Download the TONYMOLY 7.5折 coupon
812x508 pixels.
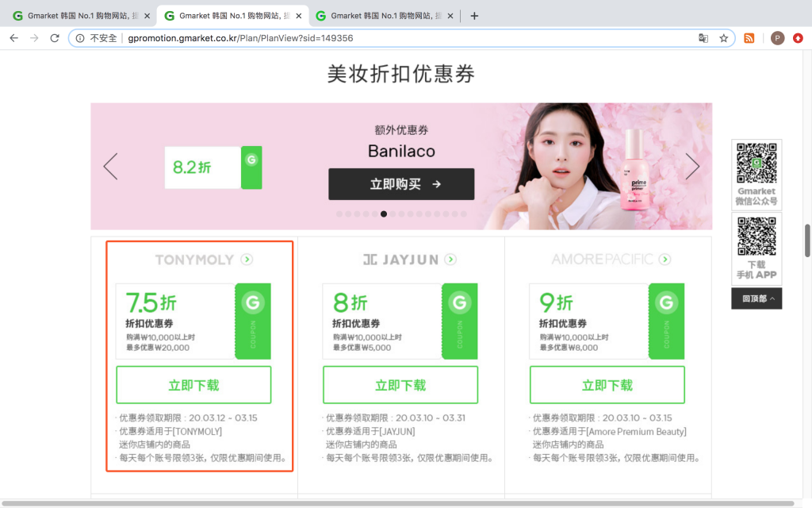193,385
